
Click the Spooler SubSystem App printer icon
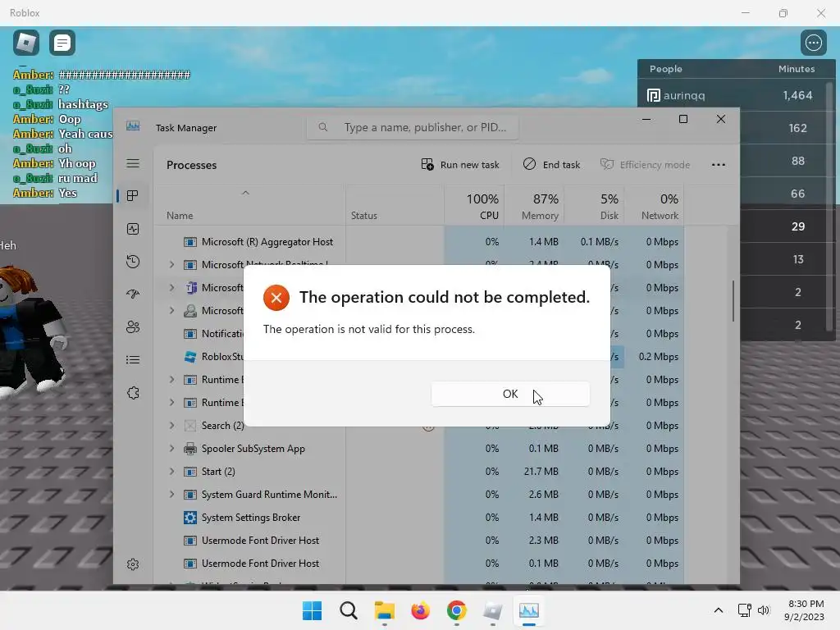point(189,449)
